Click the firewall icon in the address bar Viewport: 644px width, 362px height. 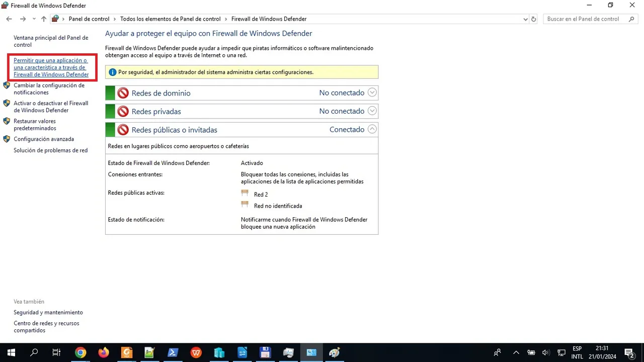tap(55, 19)
